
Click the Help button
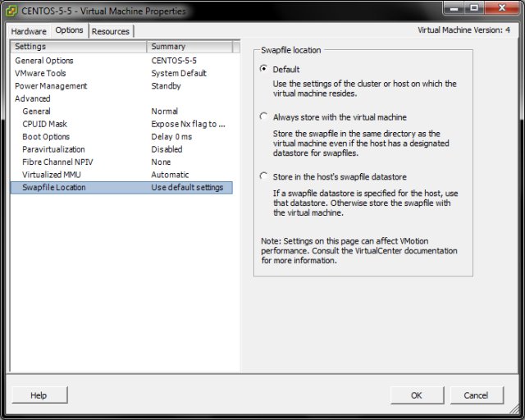[x=39, y=395]
